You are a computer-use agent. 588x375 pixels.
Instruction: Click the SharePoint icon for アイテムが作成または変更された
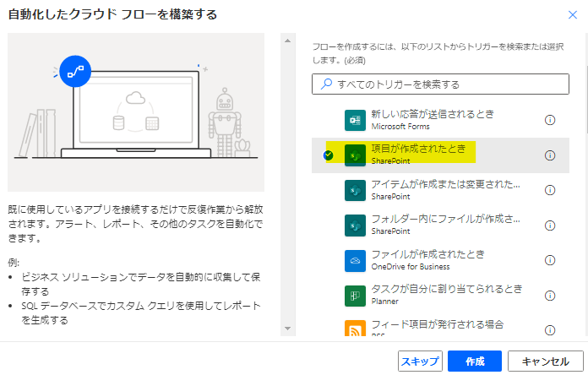click(355, 190)
